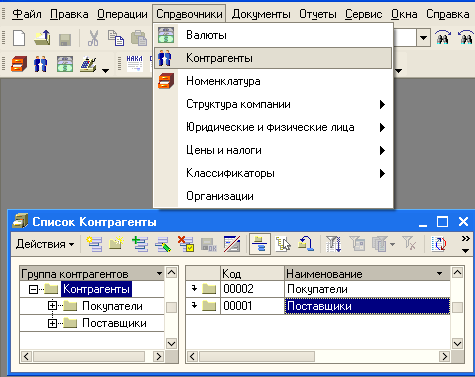Open dropdown arrow beside the pencil toolbar icon

click(x=105, y=70)
